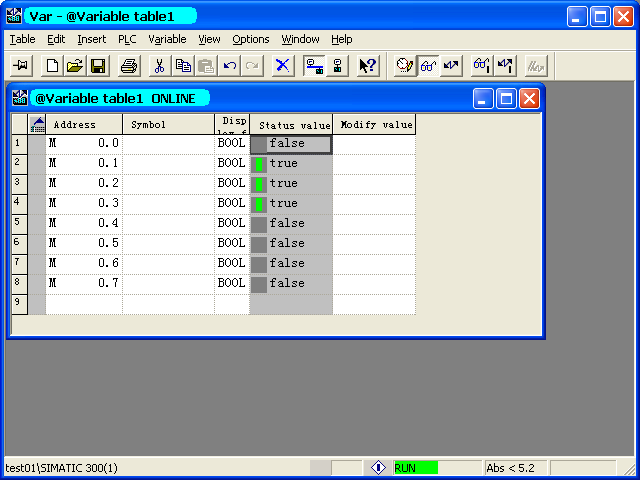Open the PLC menu
The width and height of the screenshot is (640, 480).
point(127,39)
